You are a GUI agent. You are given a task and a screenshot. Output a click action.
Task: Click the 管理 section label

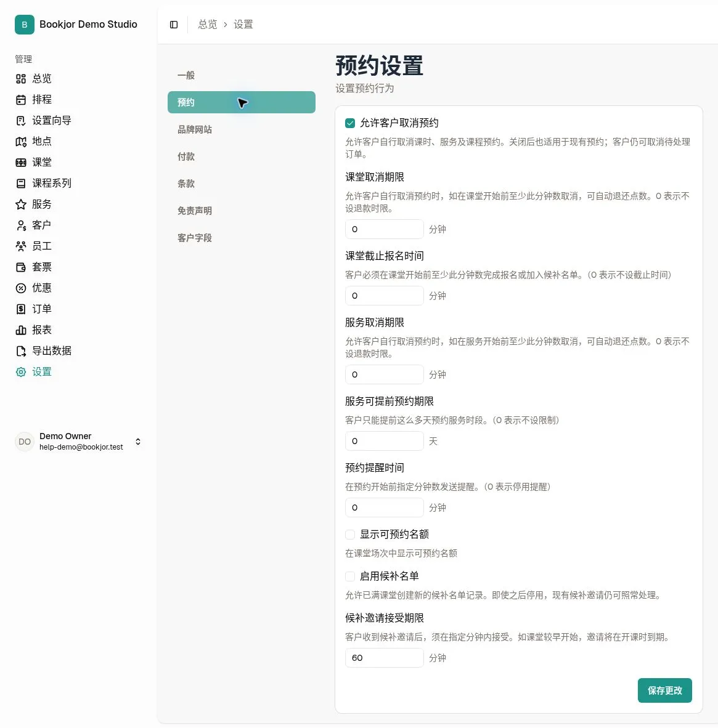(x=23, y=59)
